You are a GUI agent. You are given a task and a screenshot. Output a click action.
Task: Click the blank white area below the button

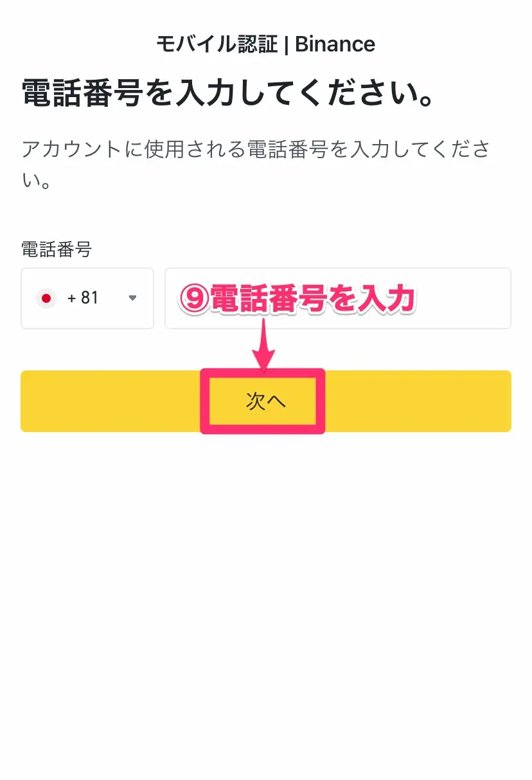tap(266, 604)
